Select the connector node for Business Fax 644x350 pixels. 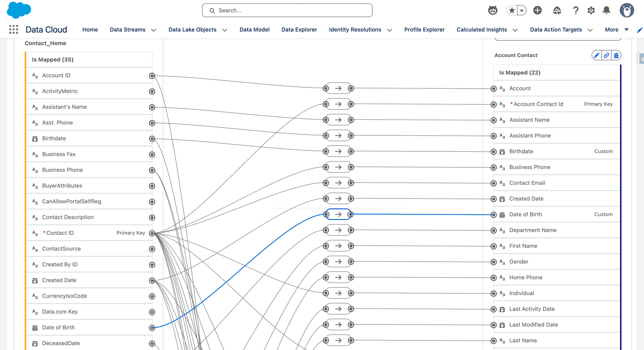(x=152, y=154)
